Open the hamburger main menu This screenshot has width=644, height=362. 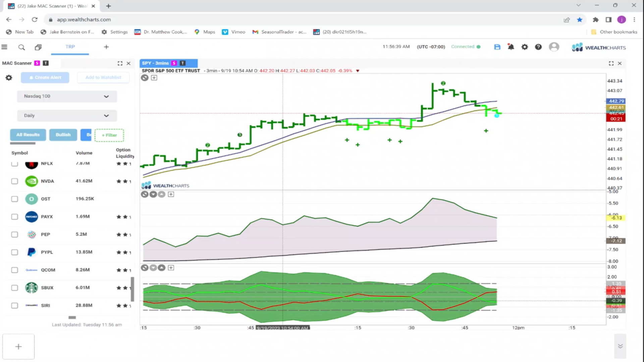pos(4,47)
